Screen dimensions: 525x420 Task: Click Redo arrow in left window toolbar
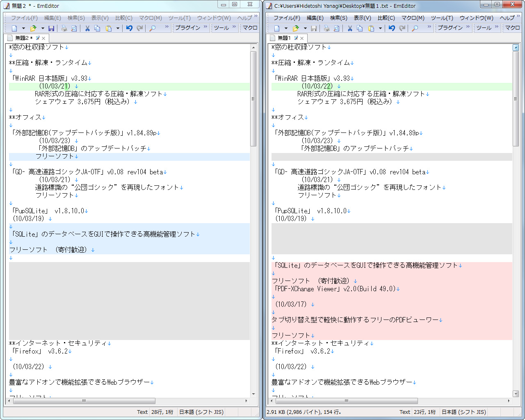tap(140, 28)
